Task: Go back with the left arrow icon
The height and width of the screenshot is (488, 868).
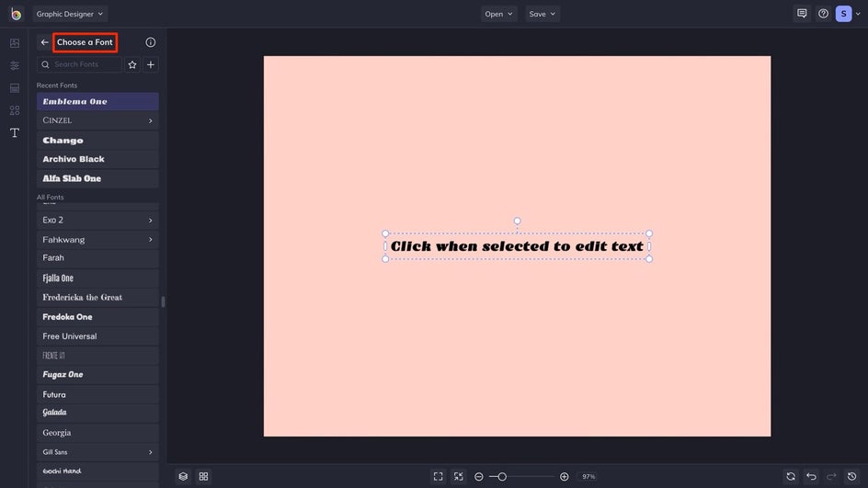Action: click(x=45, y=42)
